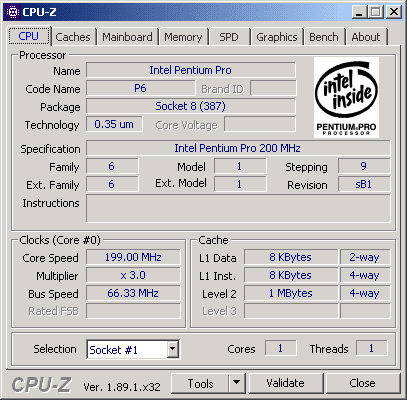
Task: Select the Memory tab
Action: [x=183, y=37]
